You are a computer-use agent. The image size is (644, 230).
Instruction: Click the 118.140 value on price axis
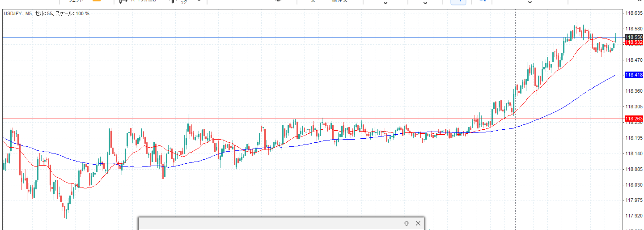(x=633, y=154)
